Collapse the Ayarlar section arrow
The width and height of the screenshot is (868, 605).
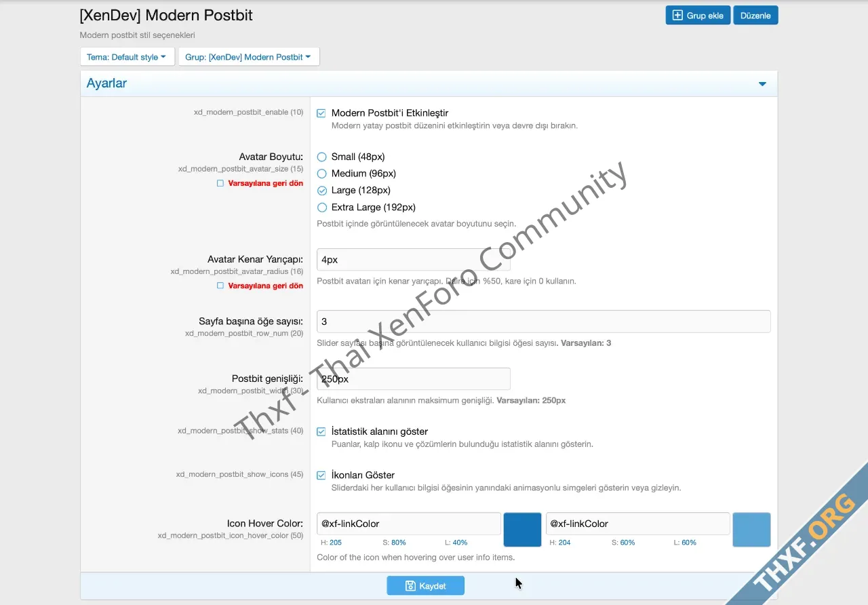(x=762, y=84)
